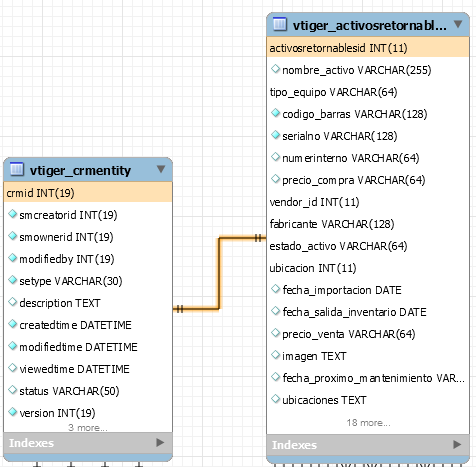Viewport: 476px width, 467px height.
Task: Select the crmid INT(19) primary key row
Action: pos(88,193)
